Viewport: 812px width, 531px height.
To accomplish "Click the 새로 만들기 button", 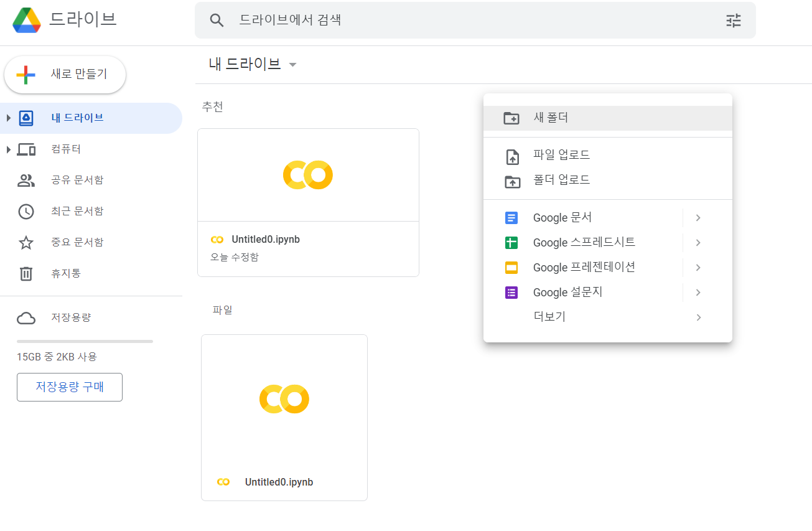I will [x=65, y=75].
